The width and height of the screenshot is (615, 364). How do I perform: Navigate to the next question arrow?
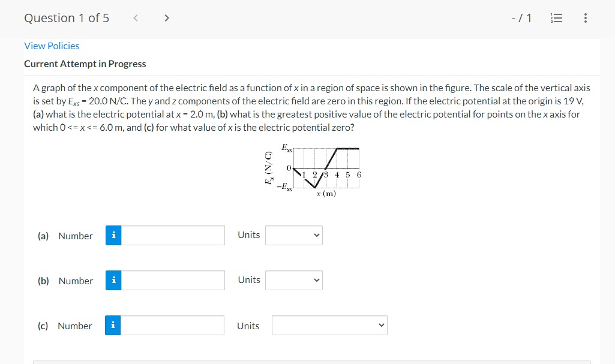(167, 17)
